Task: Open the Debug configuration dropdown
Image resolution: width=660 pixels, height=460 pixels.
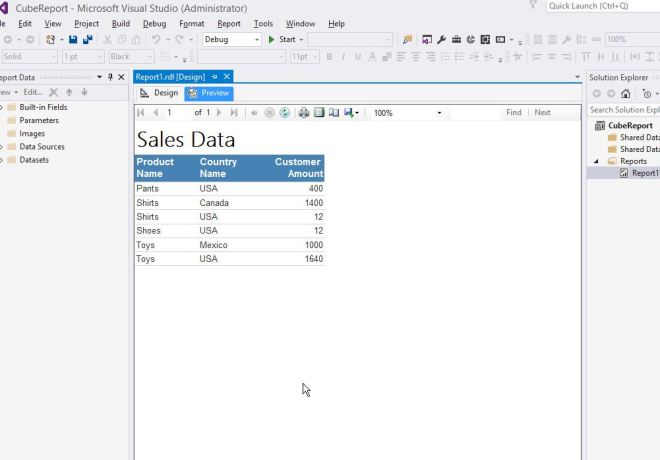Action: 256,40
